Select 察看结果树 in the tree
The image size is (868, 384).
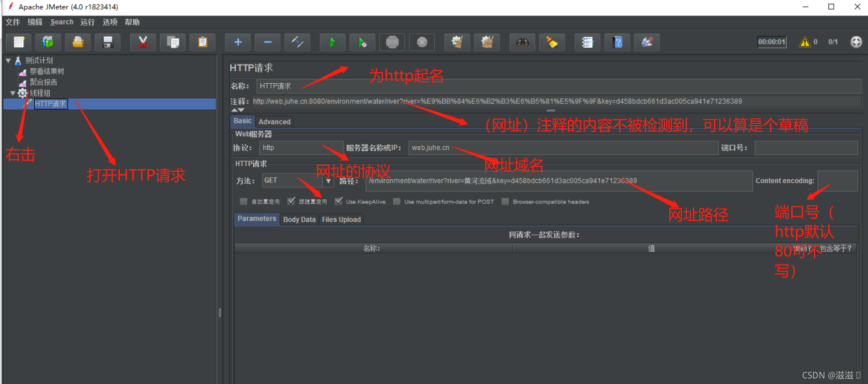coord(47,71)
